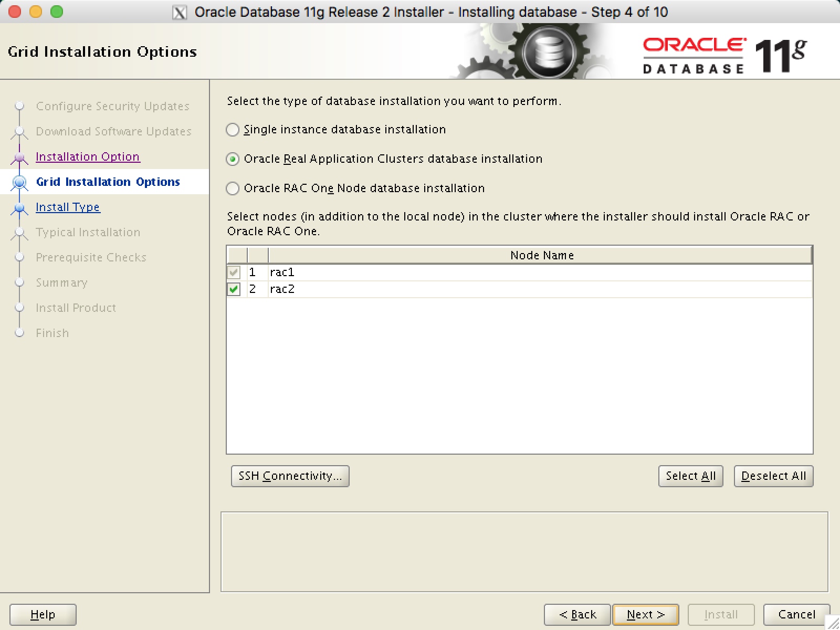
Task: Open SSH Connectivity settings
Action: pos(290,476)
